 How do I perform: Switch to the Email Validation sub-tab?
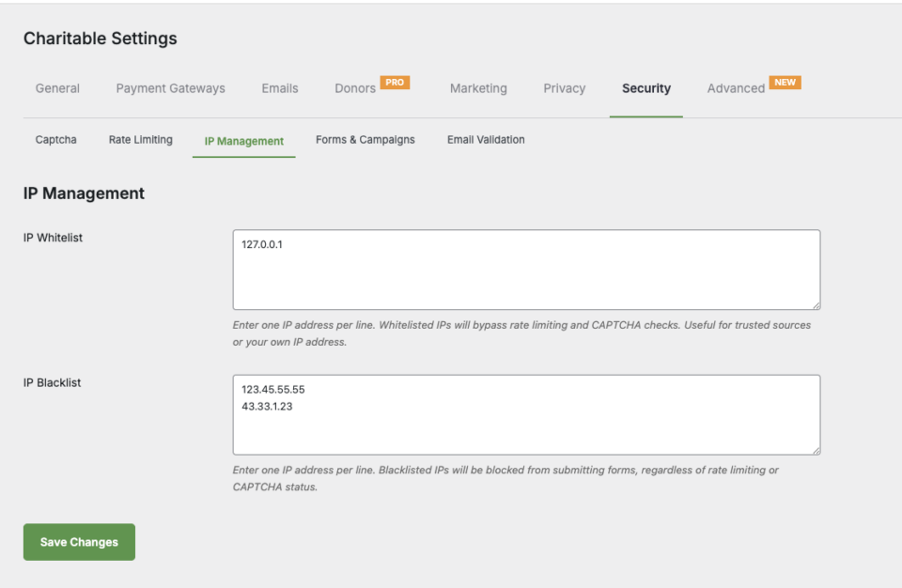coord(486,140)
